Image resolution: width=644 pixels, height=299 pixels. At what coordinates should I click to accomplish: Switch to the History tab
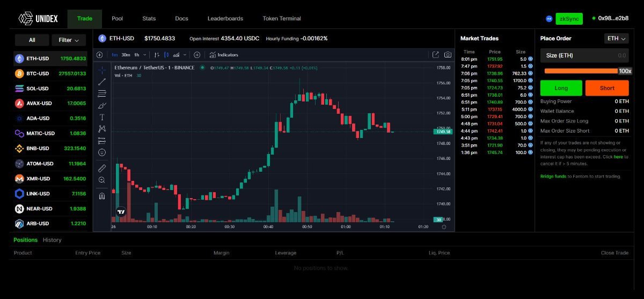(52, 240)
